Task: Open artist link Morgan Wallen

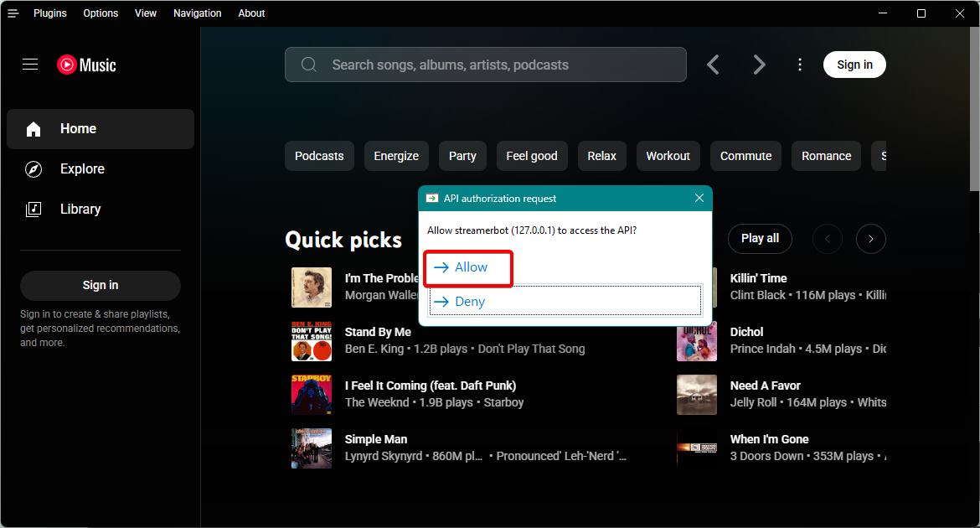Action: (x=381, y=295)
